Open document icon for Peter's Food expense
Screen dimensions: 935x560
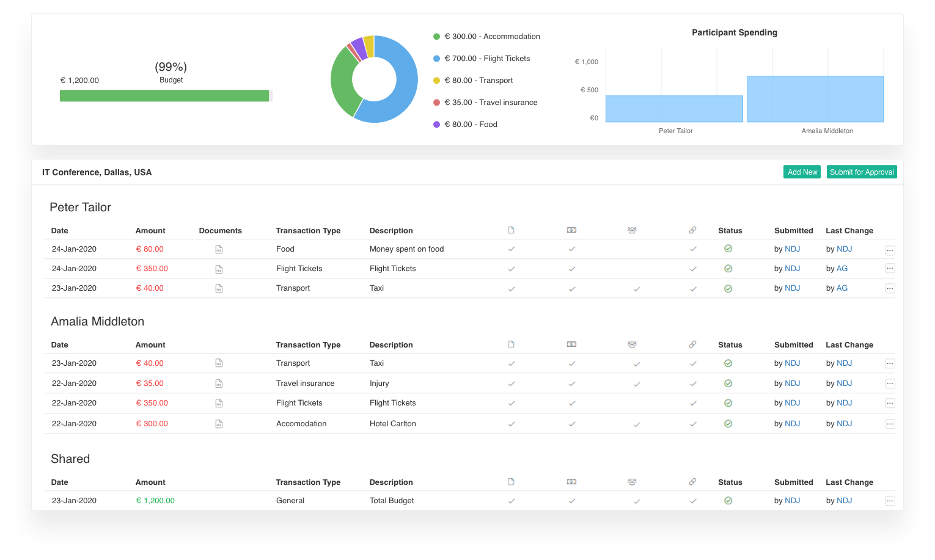[x=219, y=249]
